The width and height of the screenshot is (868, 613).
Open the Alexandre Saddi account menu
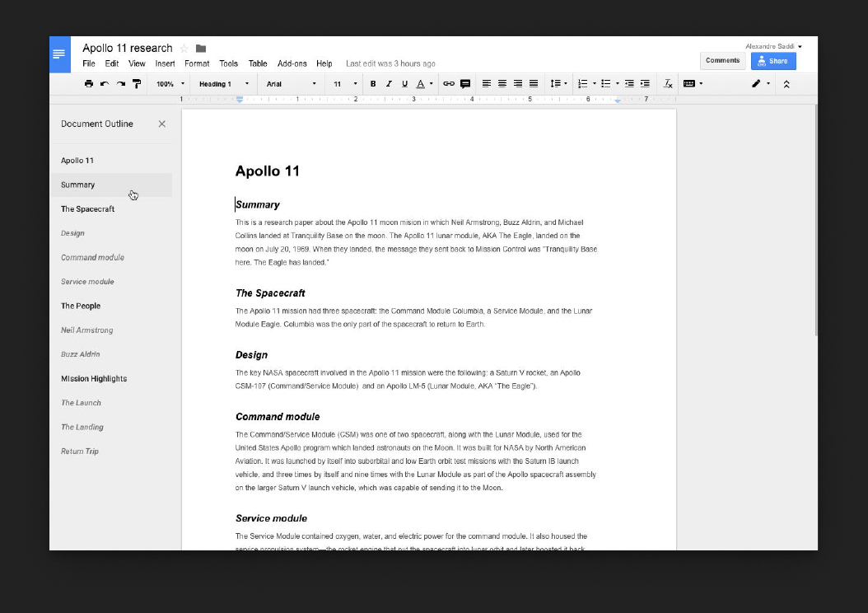tap(773, 46)
